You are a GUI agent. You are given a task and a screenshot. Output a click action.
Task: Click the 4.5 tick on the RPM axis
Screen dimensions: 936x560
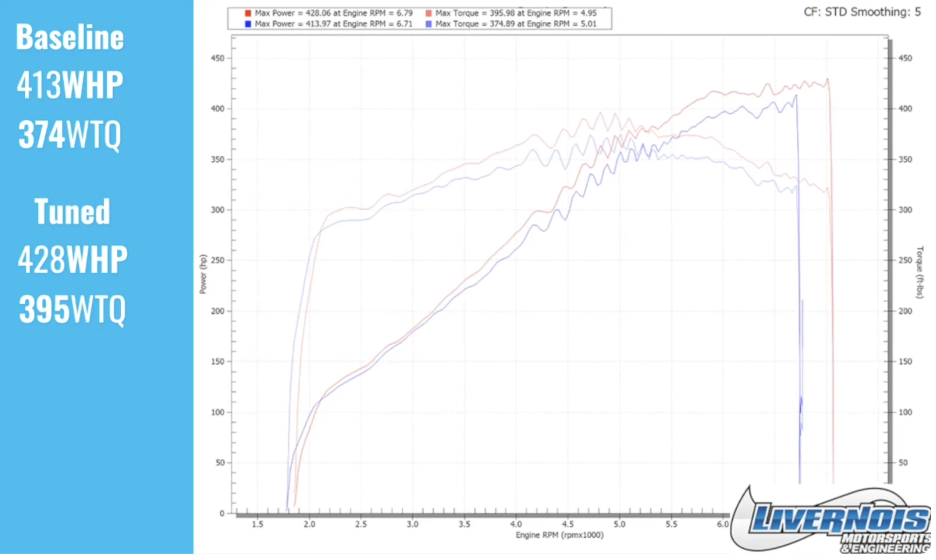[568, 524]
